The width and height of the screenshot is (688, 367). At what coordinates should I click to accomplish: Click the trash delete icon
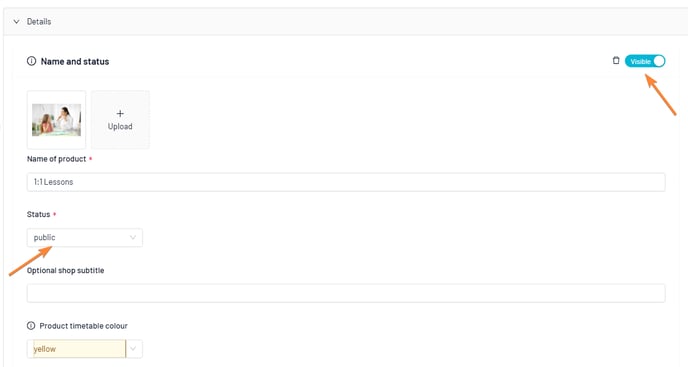616,61
